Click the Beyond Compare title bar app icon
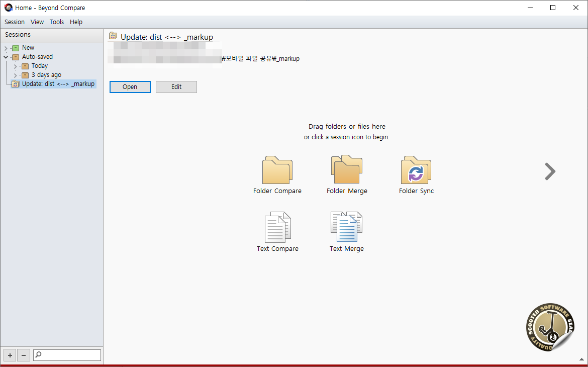Image resolution: width=588 pixels, height=367 pixels. click(x=8, y=8)
